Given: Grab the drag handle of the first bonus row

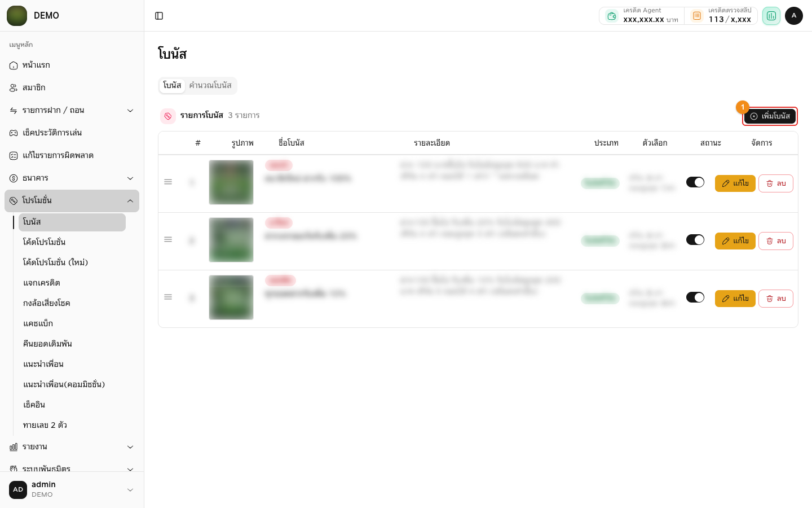Looking at the screenshot, I should (x=168, y=182).
